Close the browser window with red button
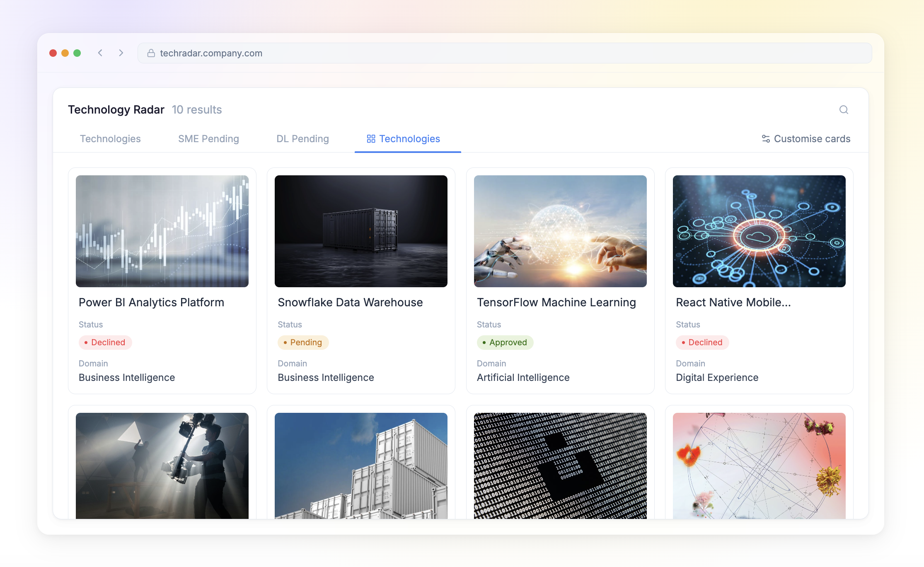 53,53
